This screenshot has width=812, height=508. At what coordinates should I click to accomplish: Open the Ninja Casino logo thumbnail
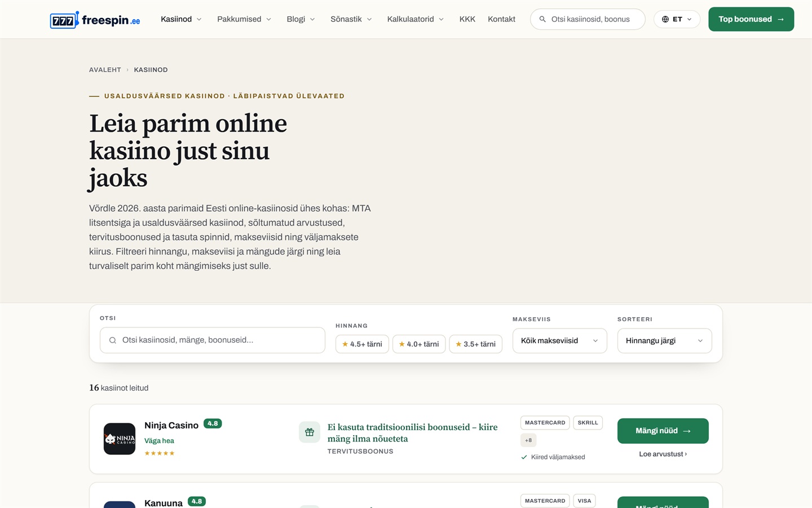tap(120, 439)
